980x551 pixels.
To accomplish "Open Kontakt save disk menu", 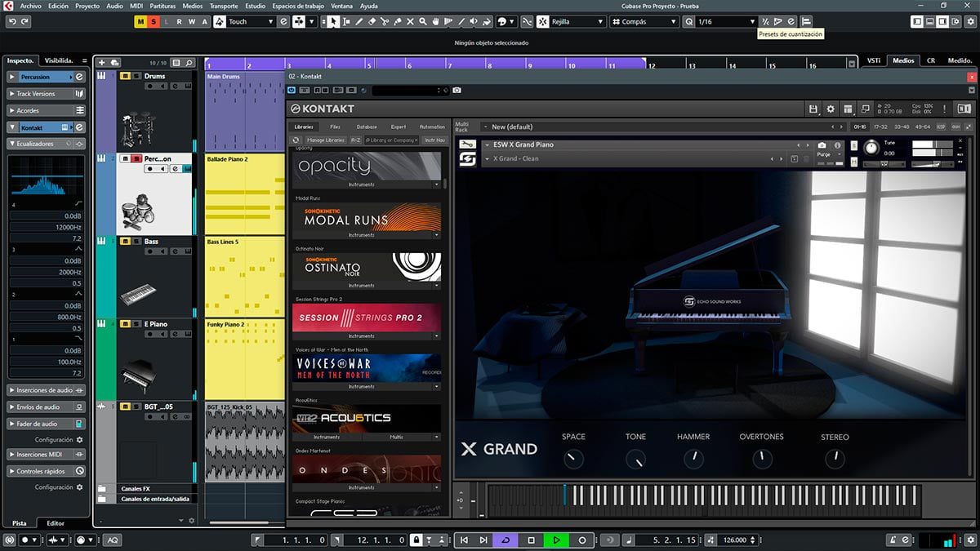I will click(813, 109).
